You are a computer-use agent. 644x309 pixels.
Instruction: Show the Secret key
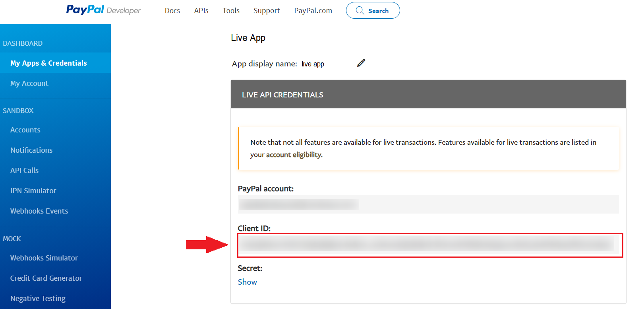(x=247, y=282)
